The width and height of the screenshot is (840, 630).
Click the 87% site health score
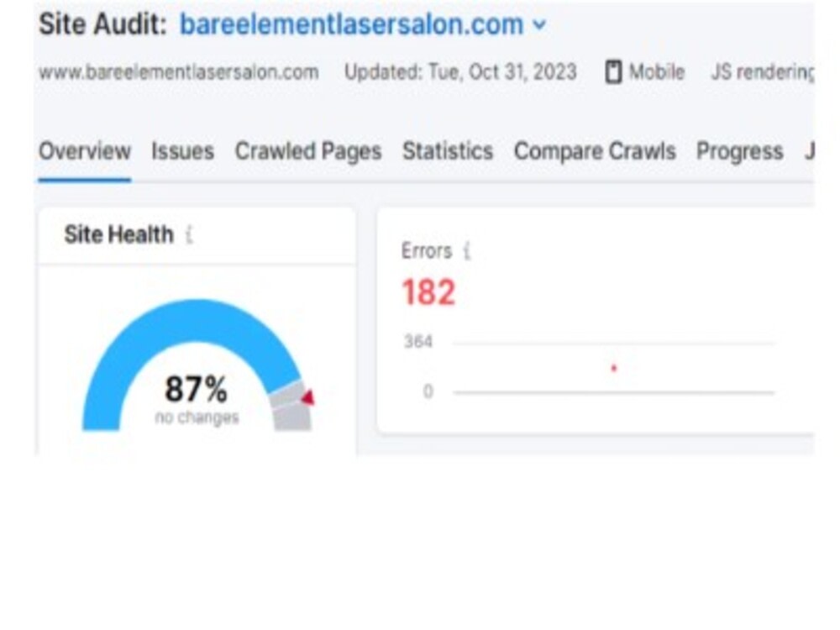pyautogui.click(x=196, y=389)
